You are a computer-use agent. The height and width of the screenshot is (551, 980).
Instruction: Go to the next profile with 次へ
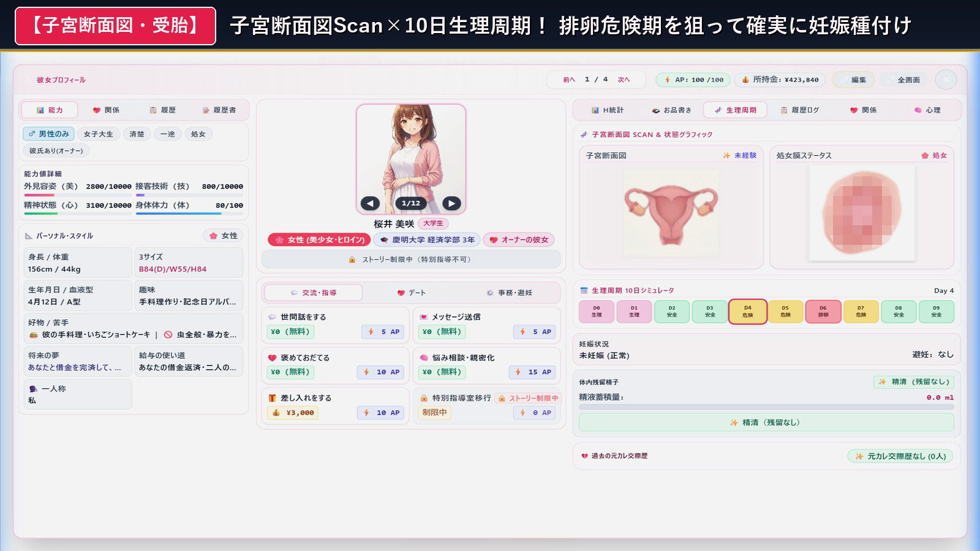pos(624,80)
